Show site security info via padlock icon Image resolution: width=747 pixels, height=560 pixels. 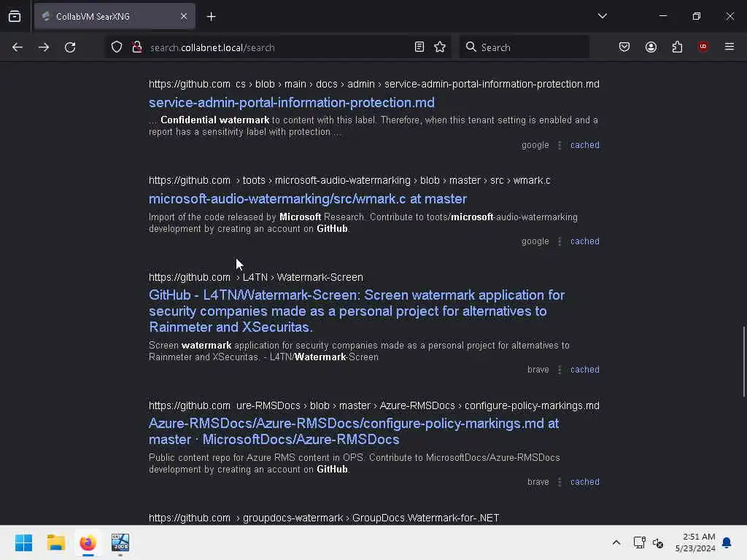(x=136, y=47)
